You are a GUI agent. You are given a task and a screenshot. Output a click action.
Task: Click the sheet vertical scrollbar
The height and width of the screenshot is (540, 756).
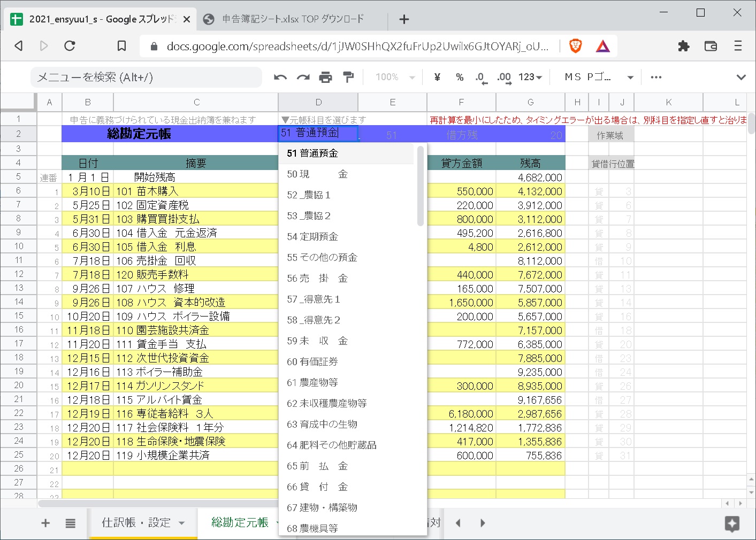(x=751, y=123)
